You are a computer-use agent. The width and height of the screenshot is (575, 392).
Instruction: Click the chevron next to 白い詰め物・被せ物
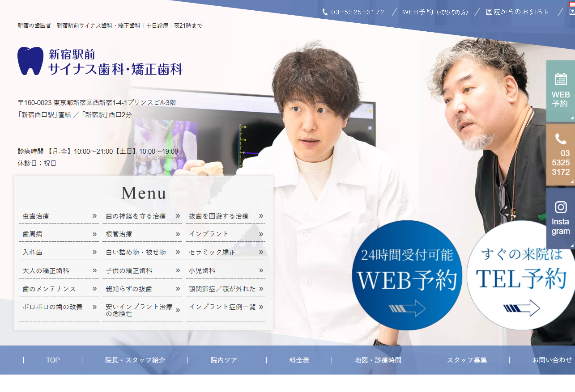tap(178, 252)
